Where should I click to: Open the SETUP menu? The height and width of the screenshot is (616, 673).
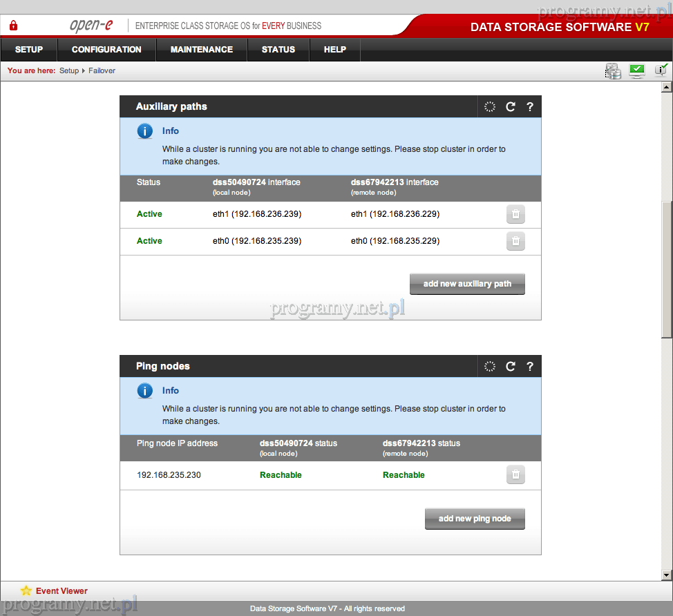coord(29,50)
